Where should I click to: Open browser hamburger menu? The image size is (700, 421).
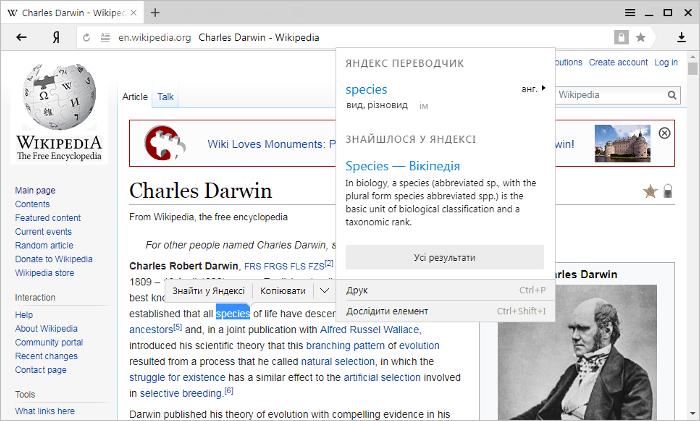[x=630, y=13]
